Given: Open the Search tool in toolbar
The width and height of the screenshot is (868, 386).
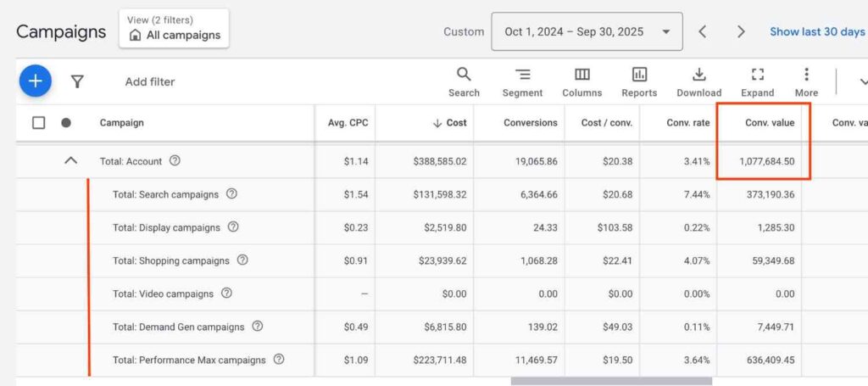Looking at the screenshot, I should coord(464,82).
